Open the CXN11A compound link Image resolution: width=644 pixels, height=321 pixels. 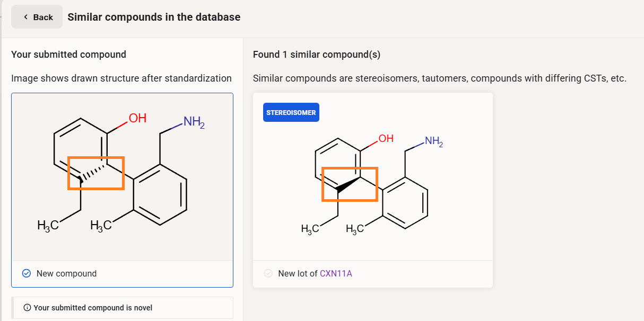[336, 273]
